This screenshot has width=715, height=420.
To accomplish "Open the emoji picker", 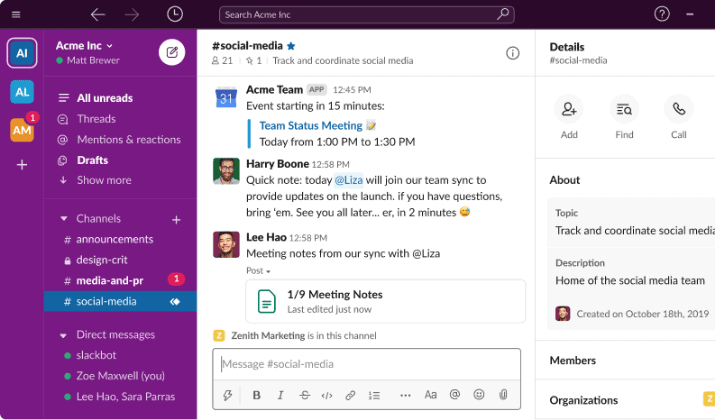I will click(479, 394).
